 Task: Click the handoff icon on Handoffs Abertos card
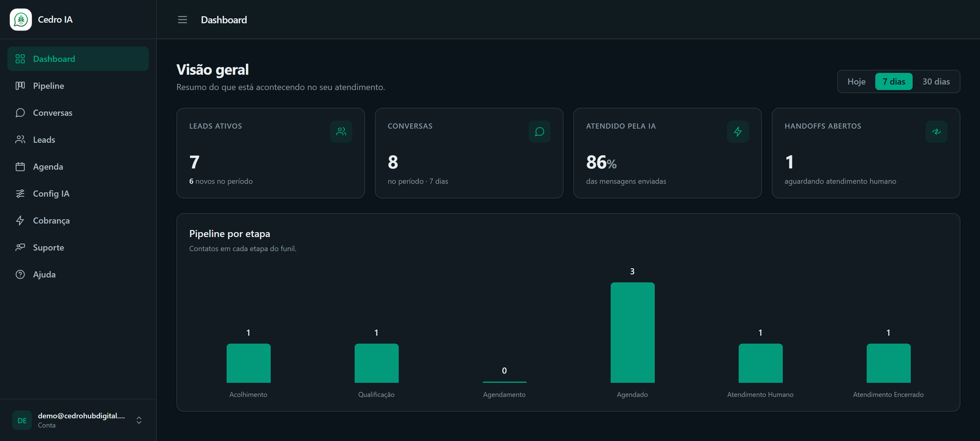(x=936, y=132)
